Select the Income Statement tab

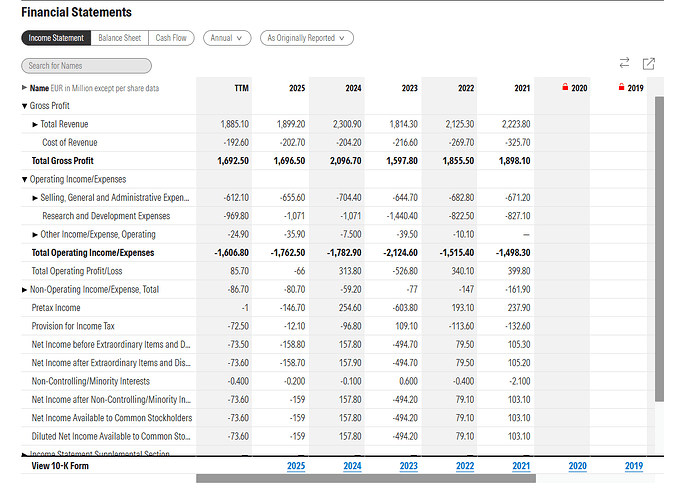coord(56,38)
